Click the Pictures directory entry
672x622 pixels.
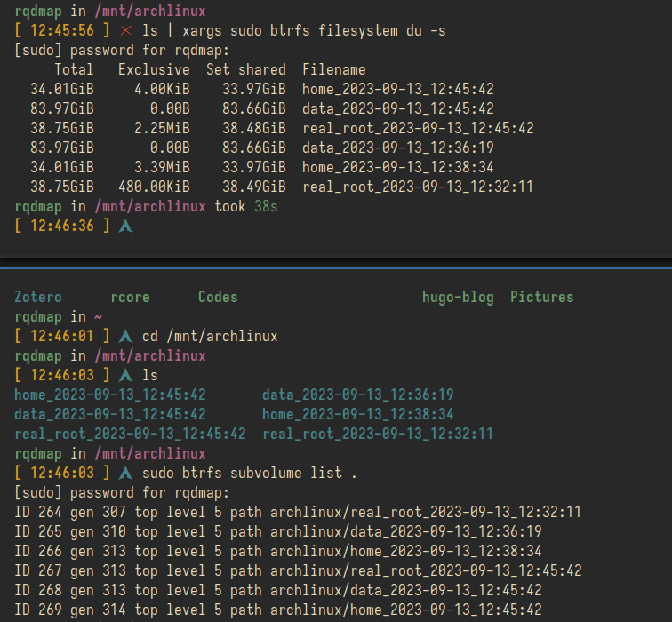point(541,298)
